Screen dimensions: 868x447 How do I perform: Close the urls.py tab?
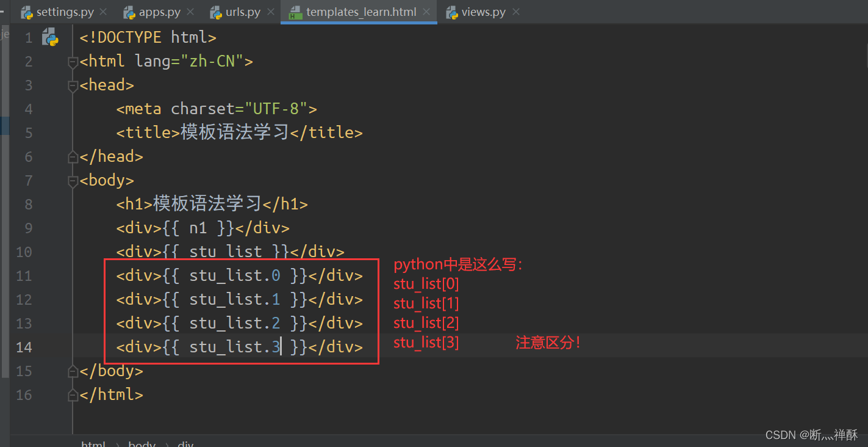coord(270,12)
